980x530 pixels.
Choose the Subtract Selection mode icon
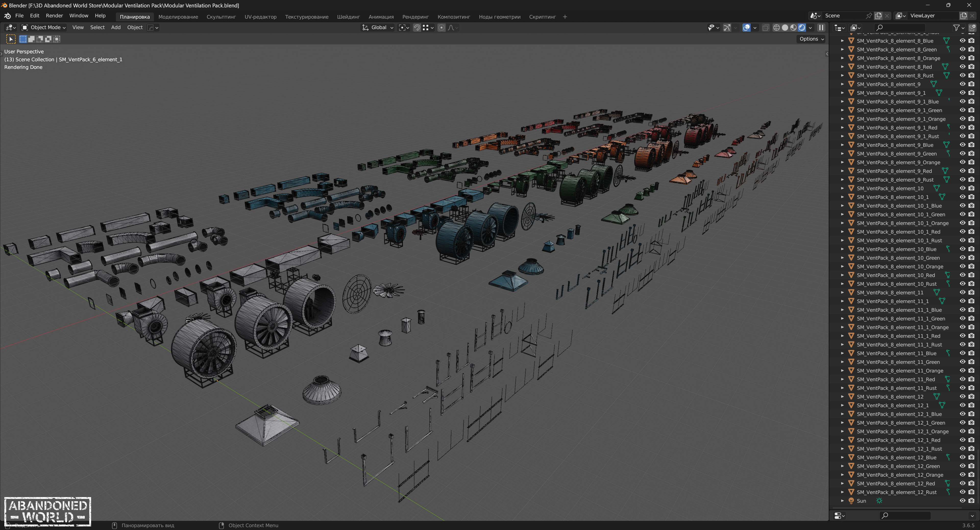coord(40,39)
